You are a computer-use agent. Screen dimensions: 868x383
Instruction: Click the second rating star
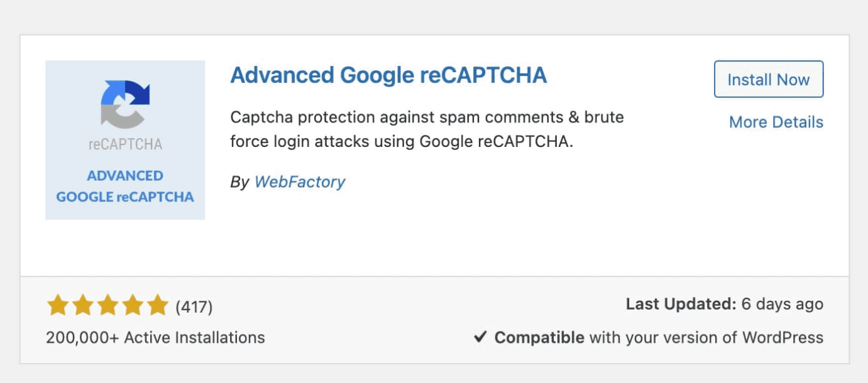pos(83,306)
